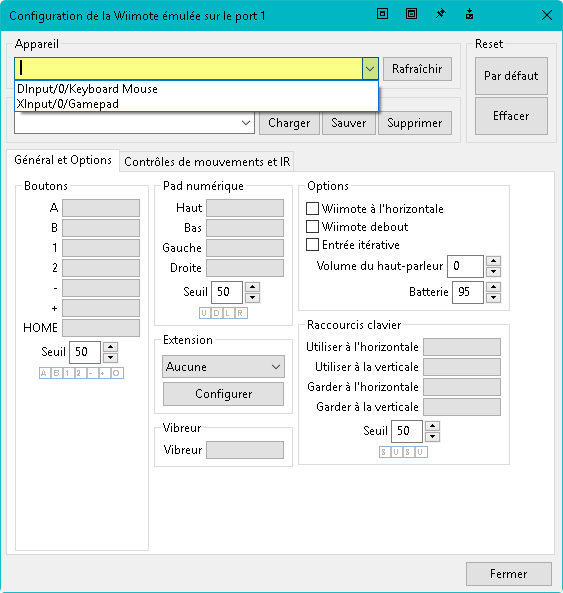Screen dimensions: 563x593
Task: Click the button 1 mapping field
Action: point(101,248)
